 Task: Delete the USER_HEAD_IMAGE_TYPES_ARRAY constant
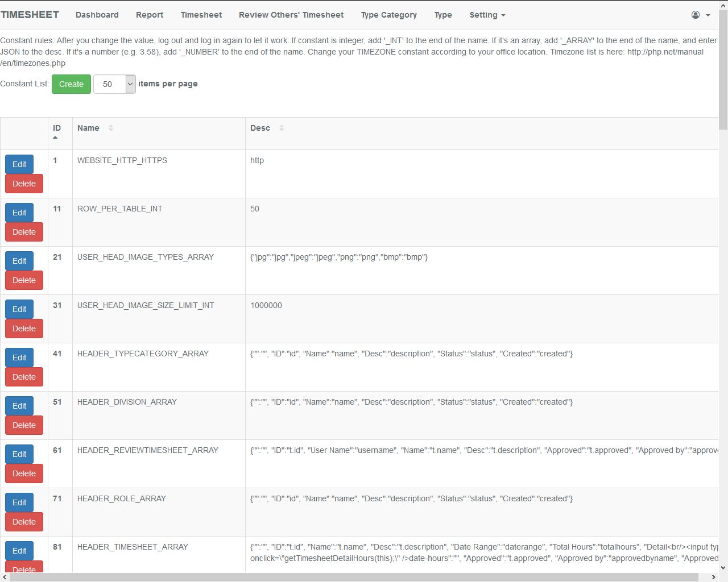(24, 280)
